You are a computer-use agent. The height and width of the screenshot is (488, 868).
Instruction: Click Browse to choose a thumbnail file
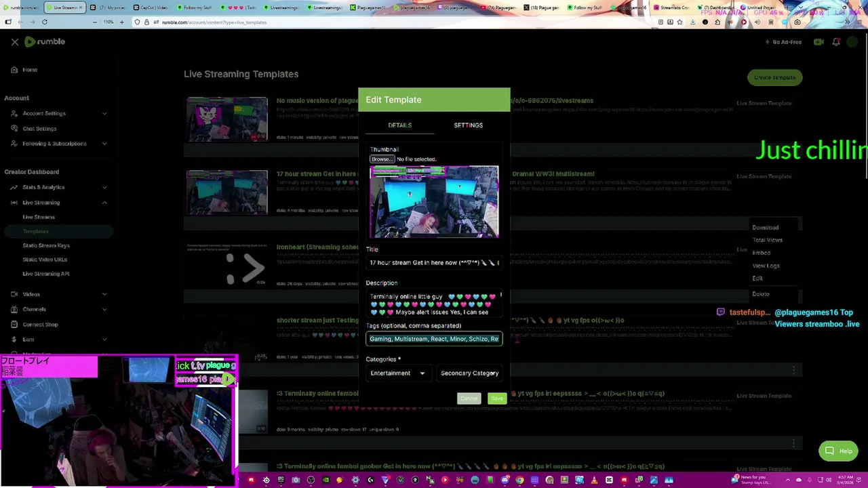382,159
